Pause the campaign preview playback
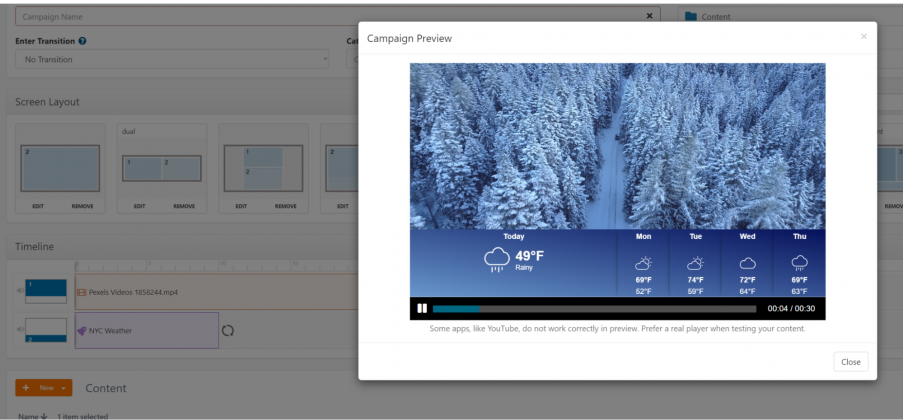Image resolution: width=903 pixels, height=420 pixels. (422, 308)
